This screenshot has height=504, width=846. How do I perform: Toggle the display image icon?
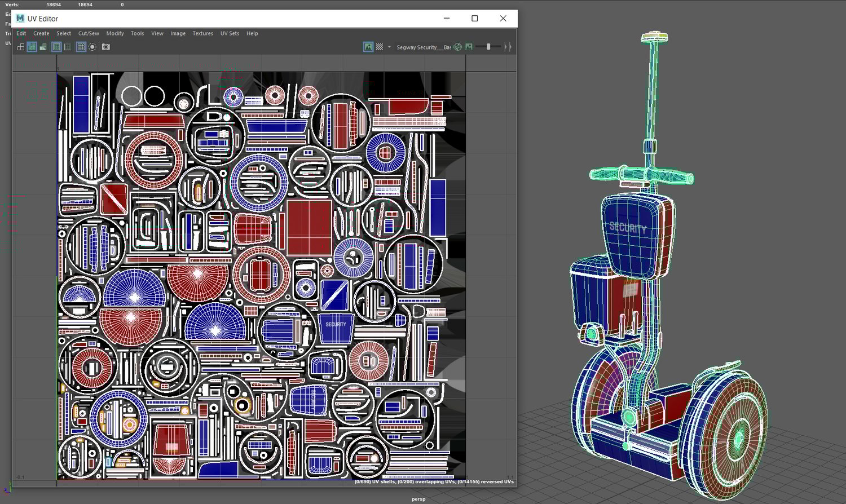tap(368, 47)
